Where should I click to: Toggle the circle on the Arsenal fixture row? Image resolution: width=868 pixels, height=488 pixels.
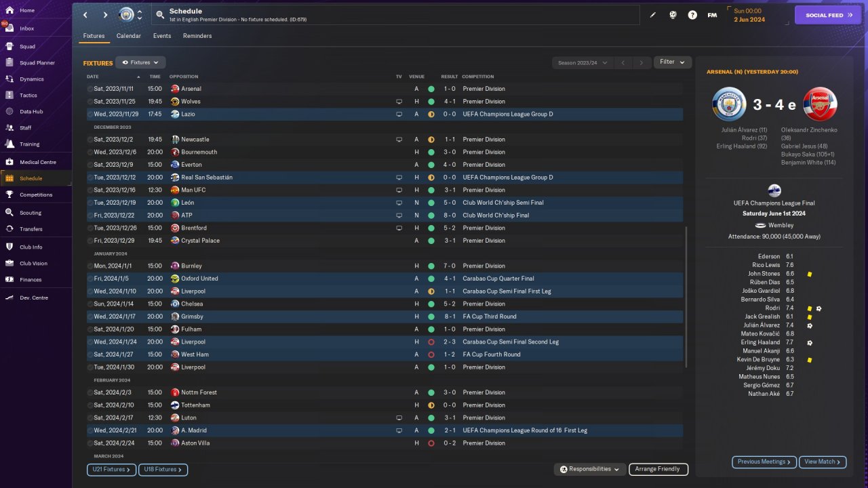point(90,89)
